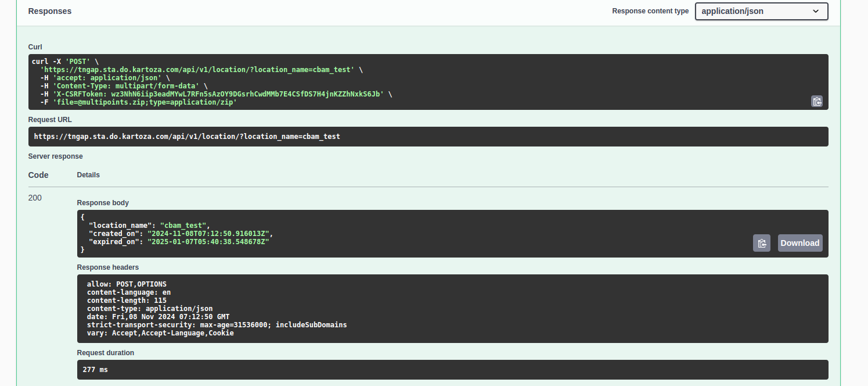The width and height of the screenshot is (868, 386).
Task: Click the Details column header
Action: [x=88, y=175]
